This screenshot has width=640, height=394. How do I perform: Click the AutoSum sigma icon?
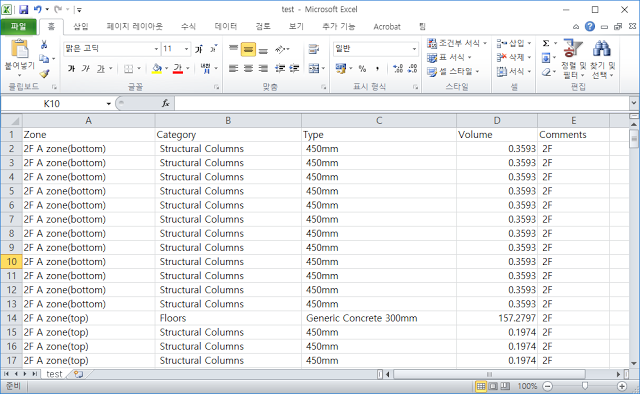click(546, 43)
